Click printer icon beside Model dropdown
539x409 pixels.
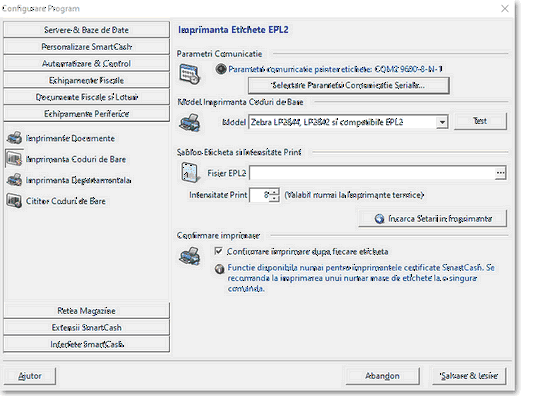189,123
